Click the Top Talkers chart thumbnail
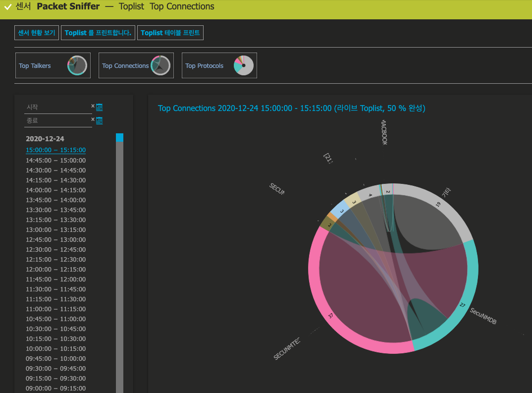Viewport: 532px width, 393px height. (x=77, y=65)
